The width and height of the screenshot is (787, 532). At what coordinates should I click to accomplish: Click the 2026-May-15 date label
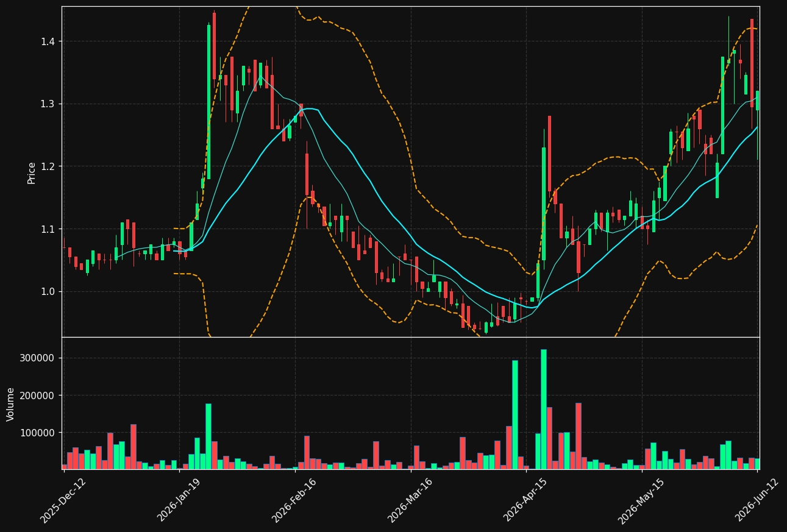coord(641,500)
